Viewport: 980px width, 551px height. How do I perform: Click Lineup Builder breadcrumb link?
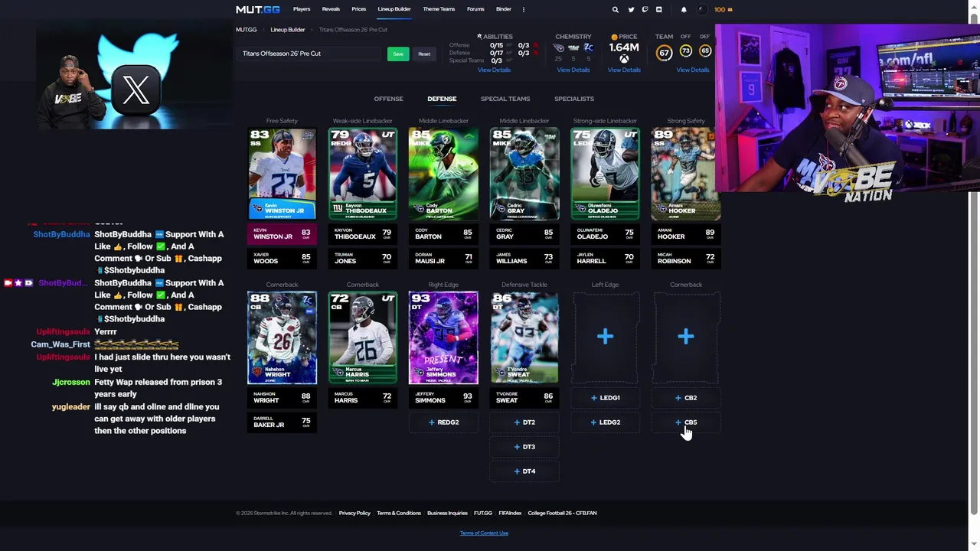point(288,30)
